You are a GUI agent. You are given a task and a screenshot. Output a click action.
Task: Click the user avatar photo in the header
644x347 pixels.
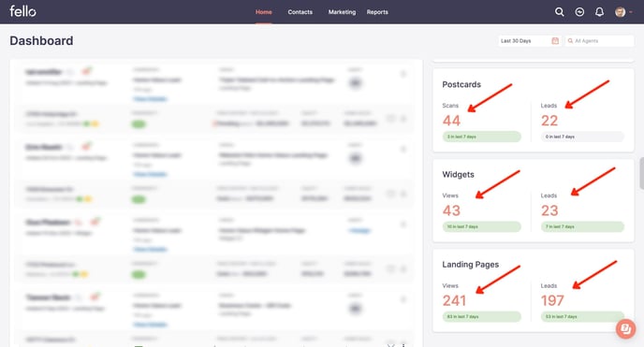(621, 12)
